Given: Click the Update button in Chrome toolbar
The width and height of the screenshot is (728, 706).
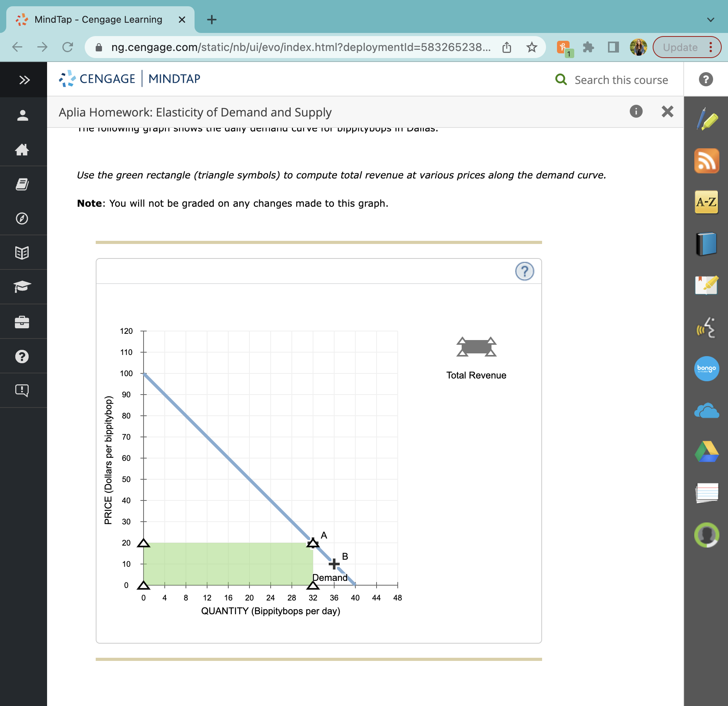Looking at the screenshot, I should (679, 47).
